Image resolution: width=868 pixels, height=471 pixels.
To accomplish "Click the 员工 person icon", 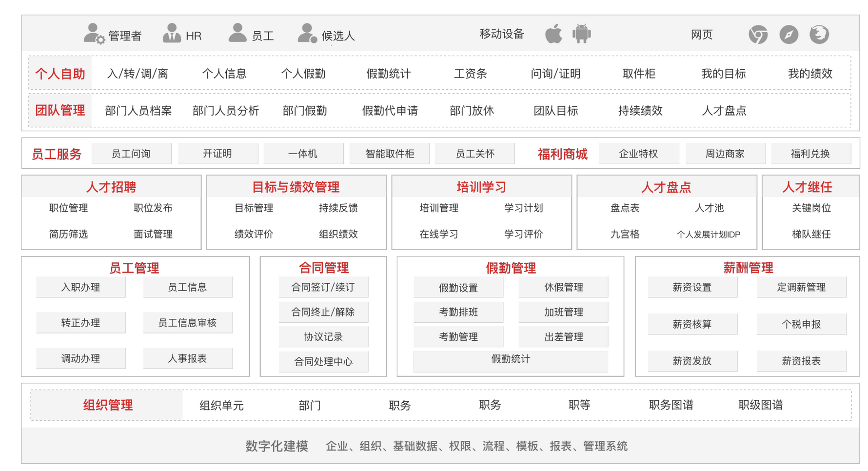I will click(x=237, y=33).
